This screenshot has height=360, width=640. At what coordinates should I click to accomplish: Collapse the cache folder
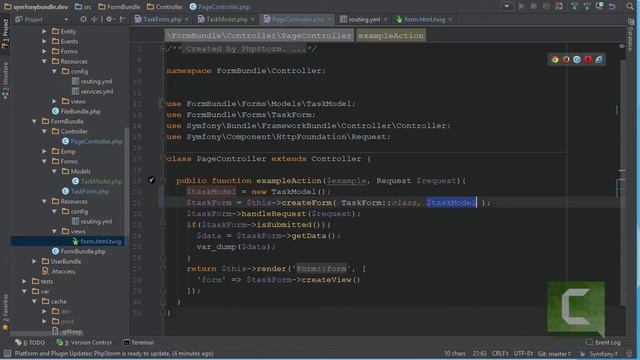click(34, 301)
